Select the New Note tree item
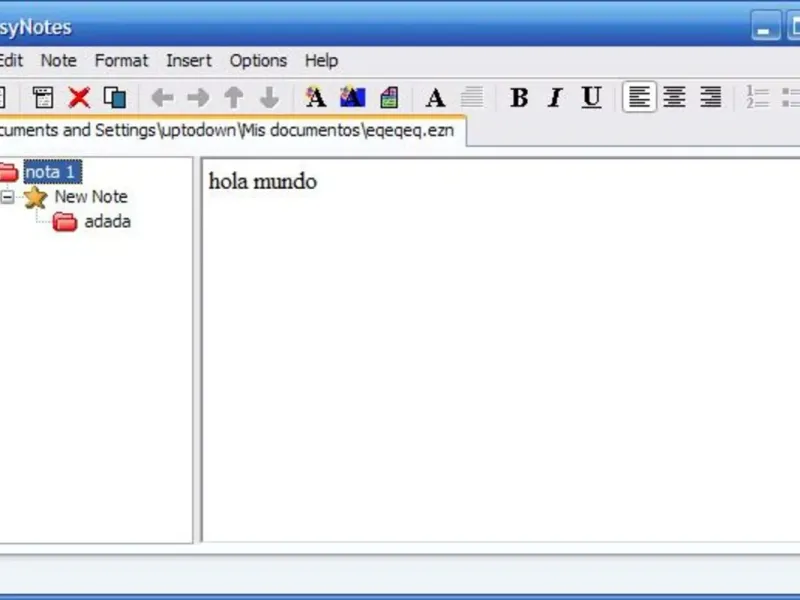 [91, 196]
